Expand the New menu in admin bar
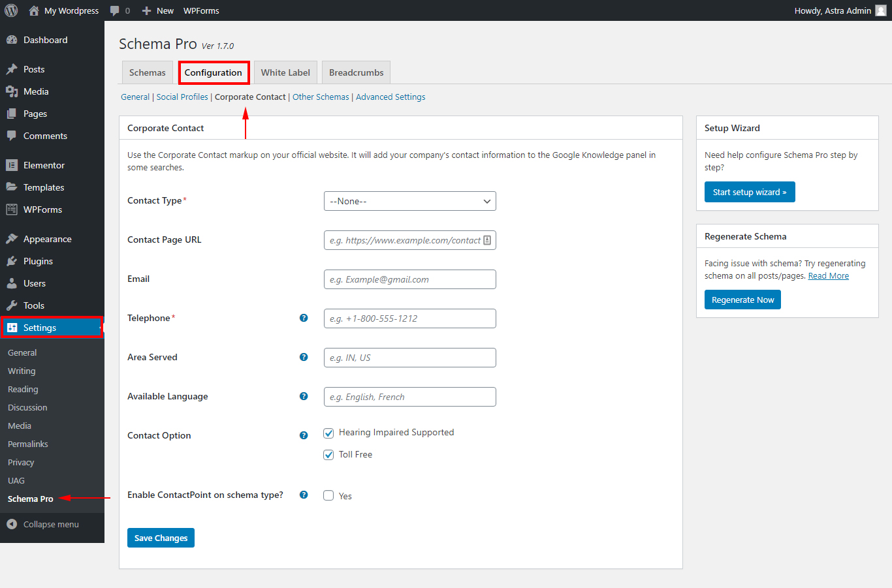This screenshot has height=588, width=892. tap(157, 10)
